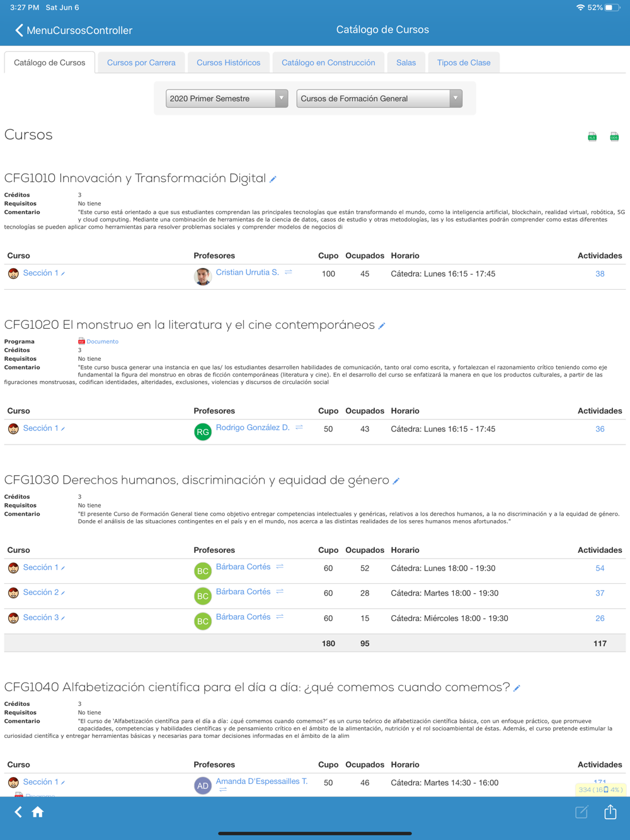Screen dimensions: 630x840
Task: Tap Home icon in bottom bar
Action: (x=38, y=812)
